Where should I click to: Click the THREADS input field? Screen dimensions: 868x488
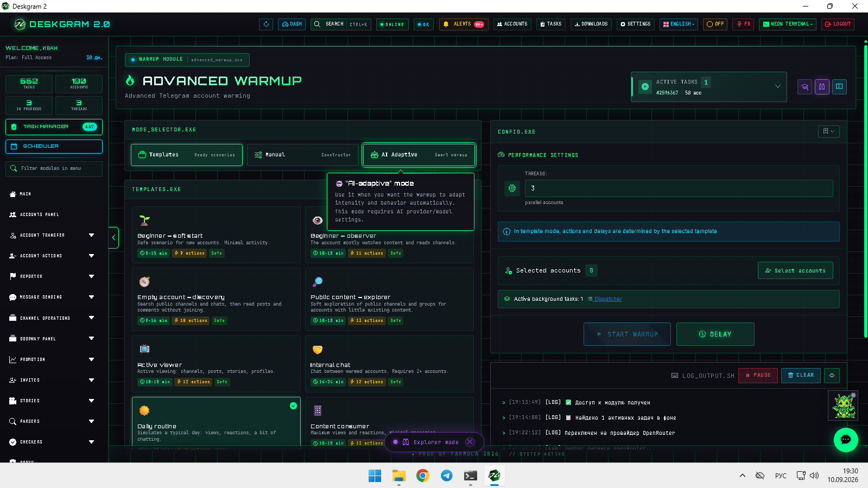[x=679, y=188]
